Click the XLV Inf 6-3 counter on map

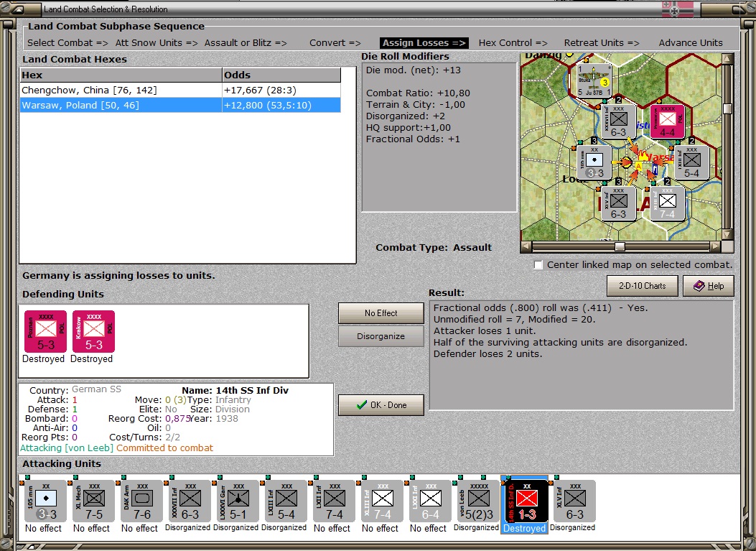click(x=619, y=203)
